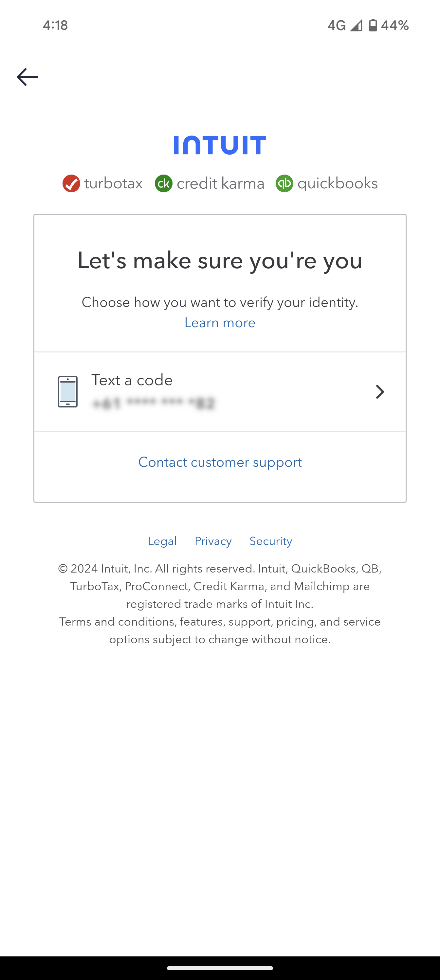Open the Learn more link
440x980 pixels.
pyautogui.click(x=220, y=323)
